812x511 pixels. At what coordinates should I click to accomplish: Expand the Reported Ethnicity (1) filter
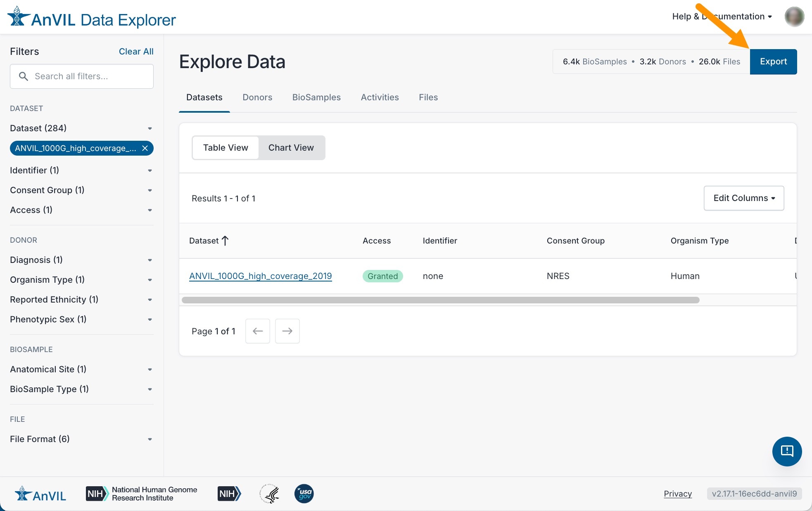tap(82, 300)
